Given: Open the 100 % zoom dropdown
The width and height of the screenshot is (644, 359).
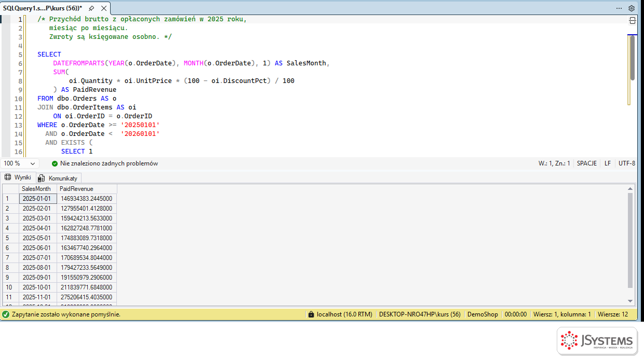Looking at the screenshot, I should pos(21,163).
